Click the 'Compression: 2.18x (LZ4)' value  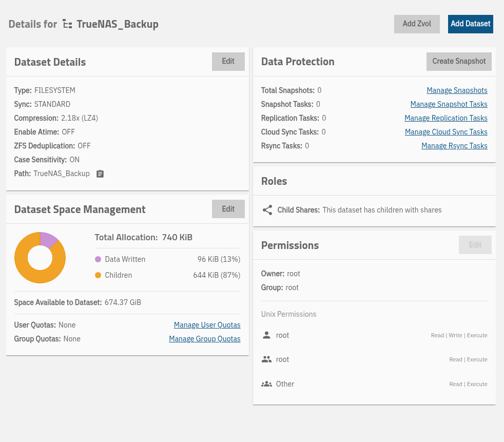tap(80, 118)
